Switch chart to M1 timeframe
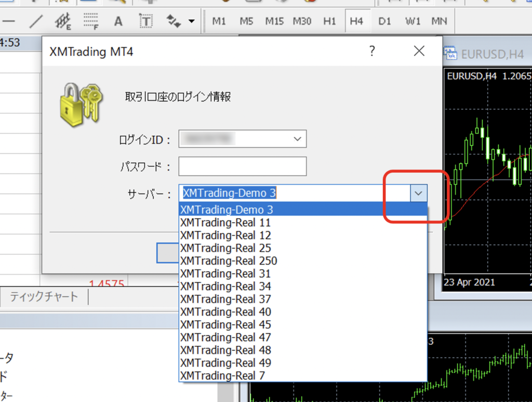 click(x=219, y=21)
